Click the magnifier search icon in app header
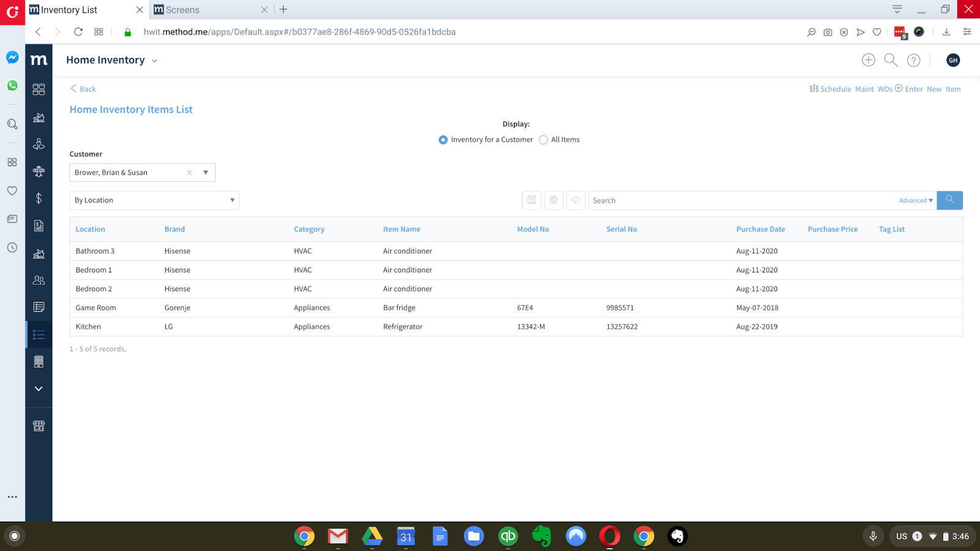This screenshot has height=551, width=980. click(x=891, y=60)
